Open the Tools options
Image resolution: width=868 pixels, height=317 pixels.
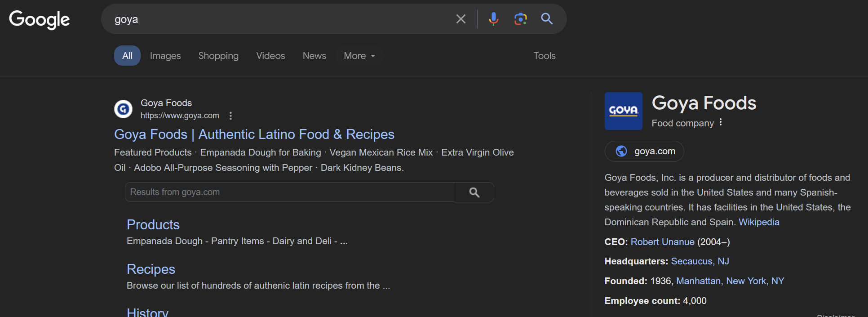coord(545,56)
